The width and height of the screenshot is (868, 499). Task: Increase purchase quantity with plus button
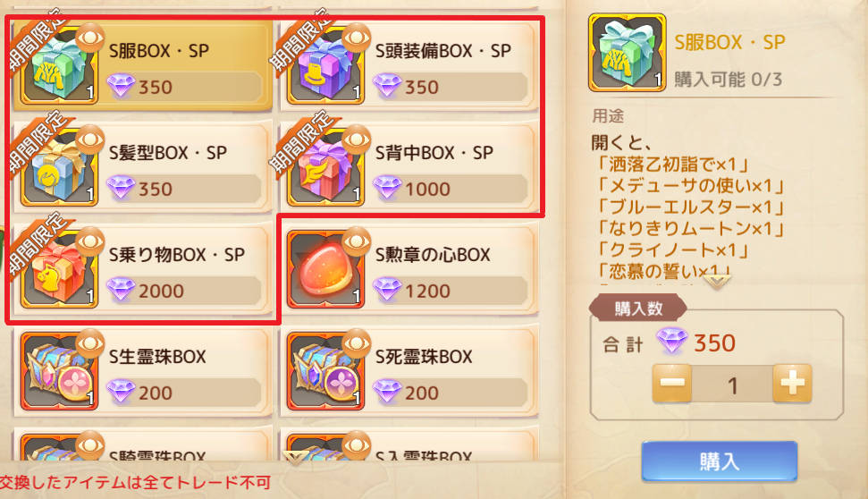pos(792,384)
